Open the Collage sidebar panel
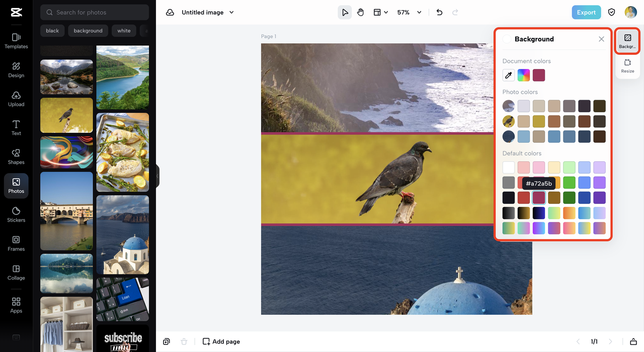Screen dimensions: 644x352 (x=16, y=272)
